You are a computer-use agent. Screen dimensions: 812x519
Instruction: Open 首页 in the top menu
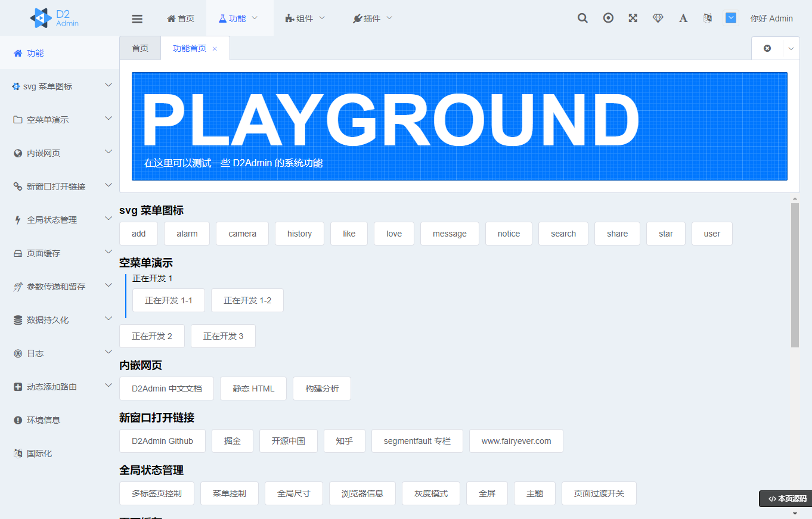pos(181,18)
